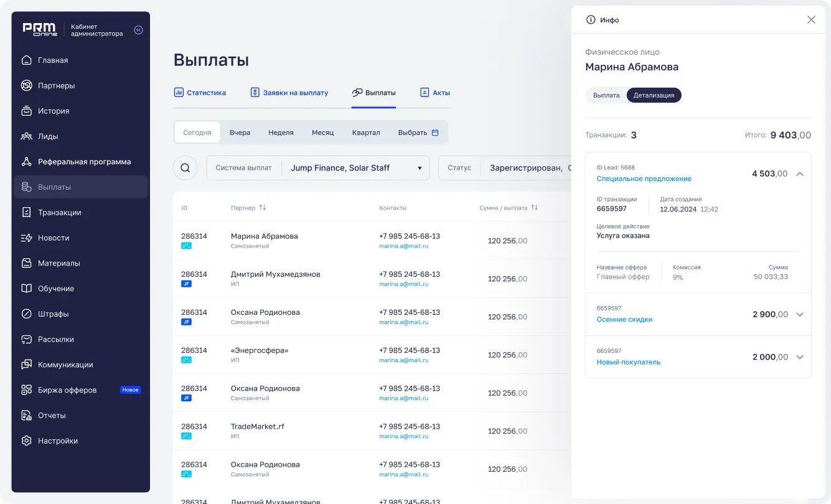Expand the Новый покупатель transaction

pyautogui.click(x=800, y=357)
